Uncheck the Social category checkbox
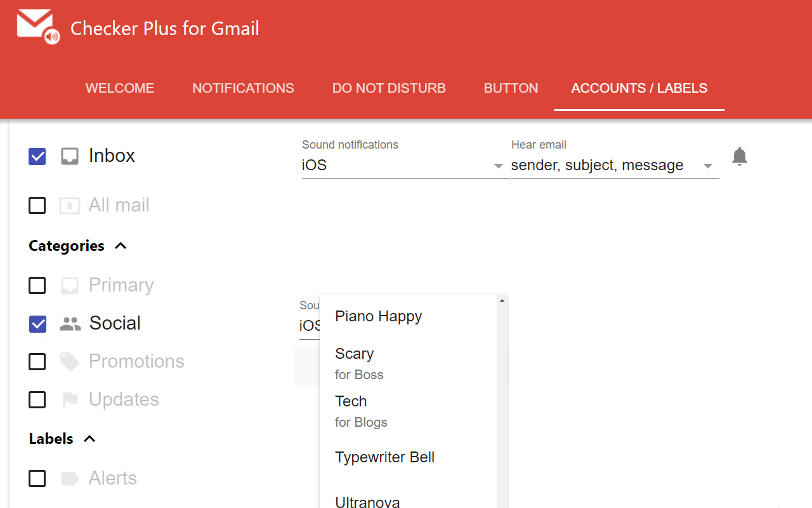 37,324
